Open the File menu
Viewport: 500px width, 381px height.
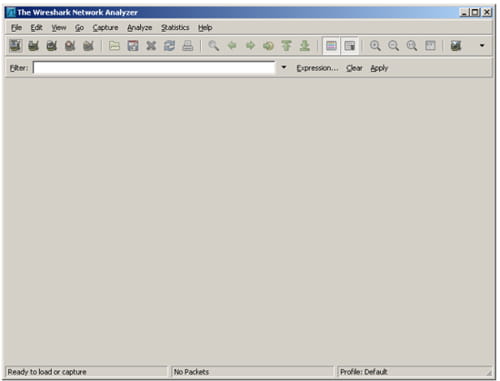[16, 28]
